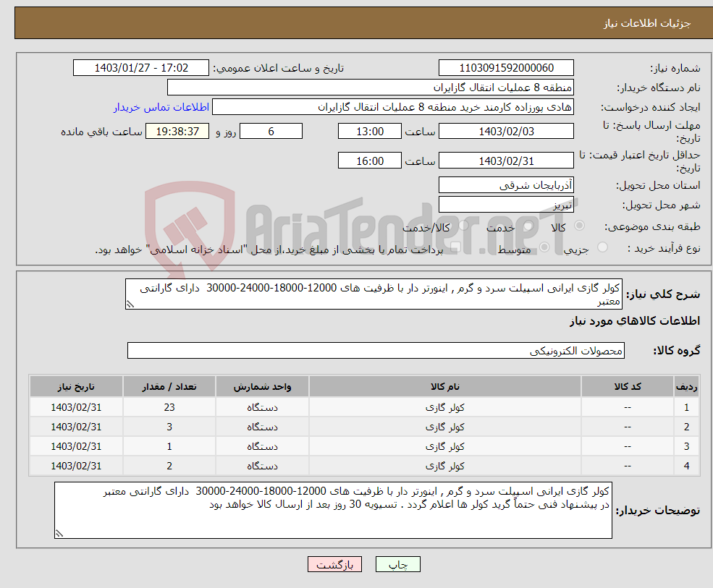Click کولر گازی name in row 1
The height and width of the screenshot is (588, 713).
pyautogui.click(x=444, y=407)
